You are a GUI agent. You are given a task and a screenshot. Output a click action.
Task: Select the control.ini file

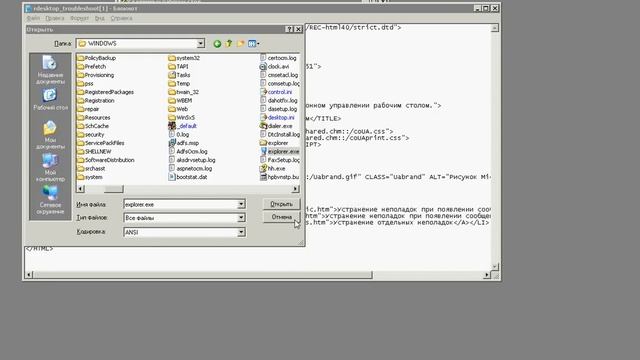click(x=276, y=92)
